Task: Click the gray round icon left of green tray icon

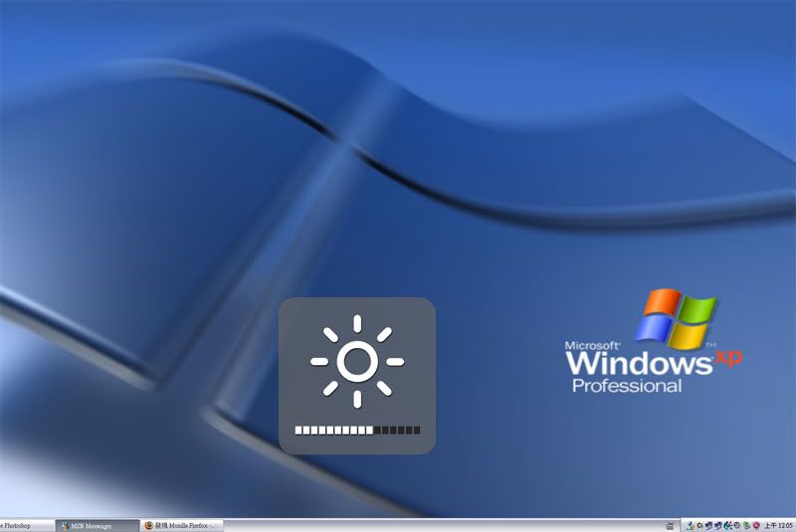Action: pyautogui.click(x=736, y=525)
